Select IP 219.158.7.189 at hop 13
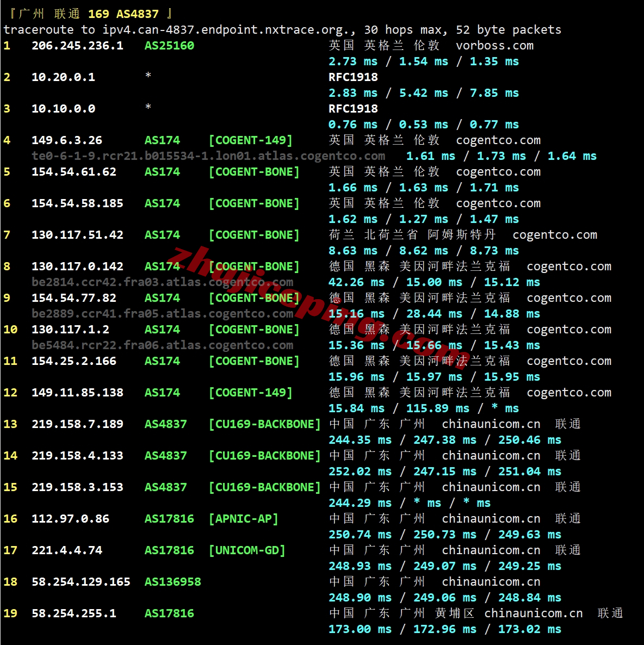Image resolution: width=644 pixels, height=645 pixels. pos(77,424)
